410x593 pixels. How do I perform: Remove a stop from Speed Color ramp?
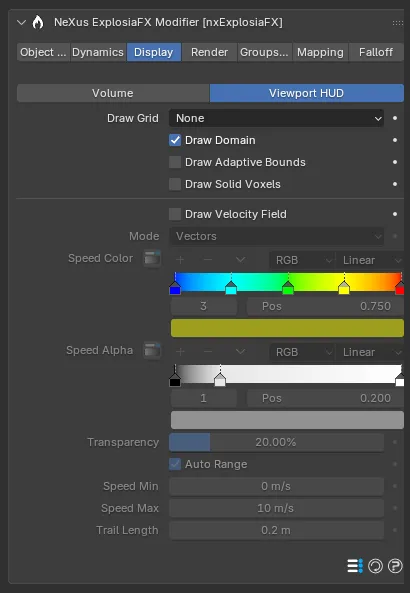[x=208, y=260]
